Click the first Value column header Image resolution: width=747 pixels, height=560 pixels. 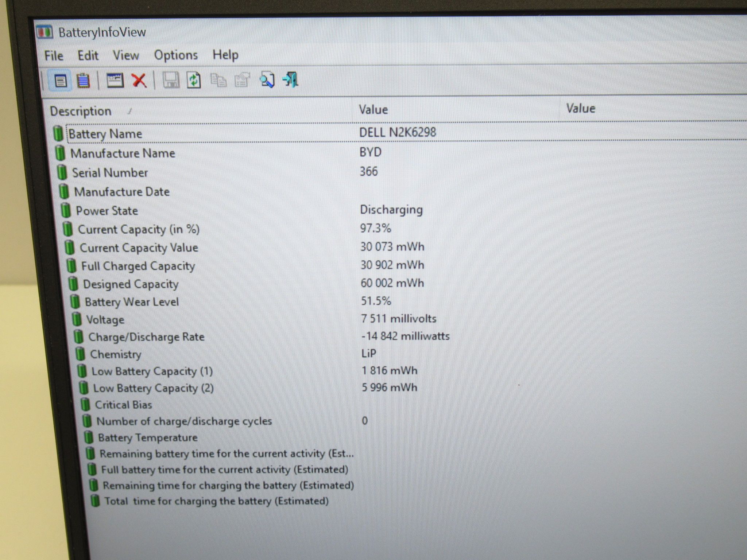point(456,109)
